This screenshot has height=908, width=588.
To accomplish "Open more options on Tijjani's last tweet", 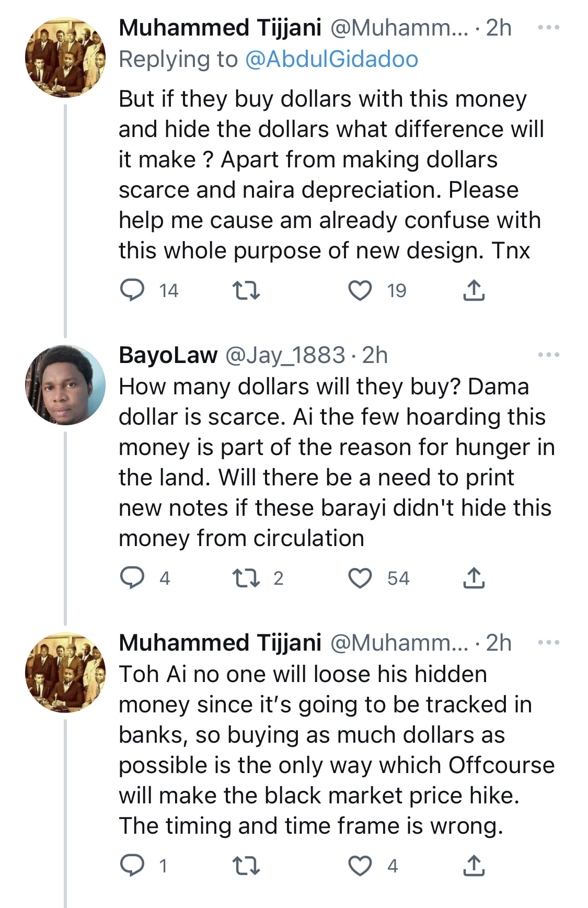I will click(548, 642).
